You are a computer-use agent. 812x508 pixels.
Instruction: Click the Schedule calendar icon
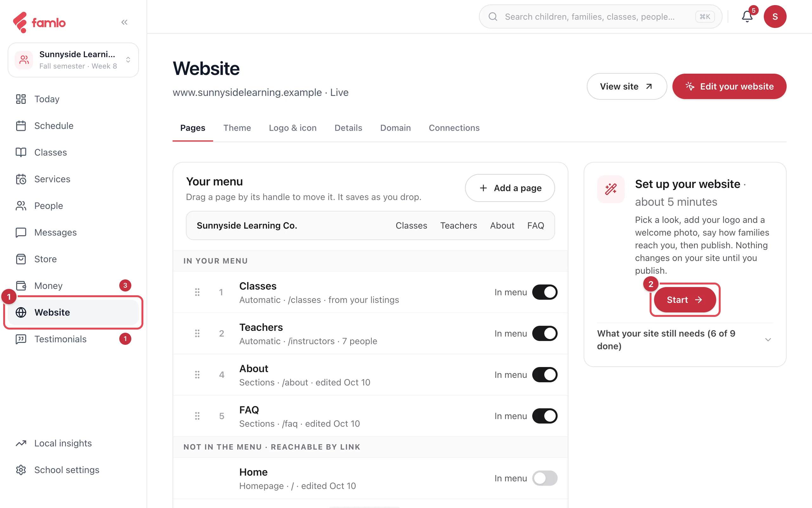click(x=21, y=126)
